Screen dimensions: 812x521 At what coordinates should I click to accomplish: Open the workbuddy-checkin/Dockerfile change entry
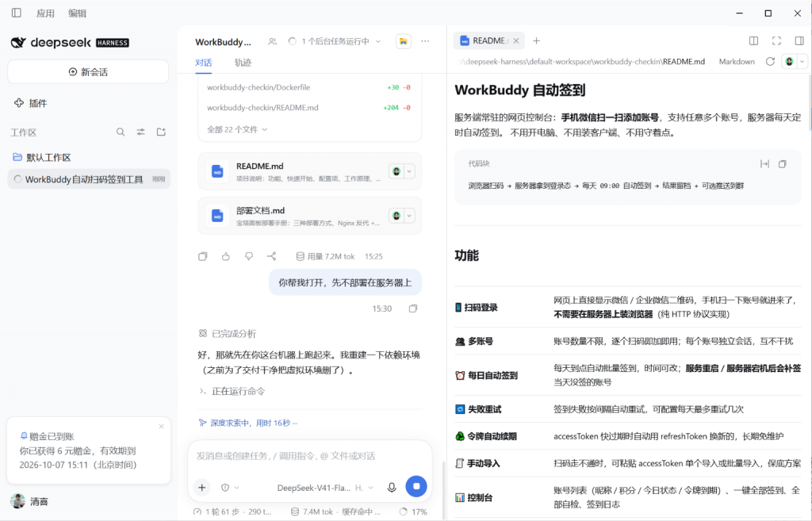click(x=309, y=87)
